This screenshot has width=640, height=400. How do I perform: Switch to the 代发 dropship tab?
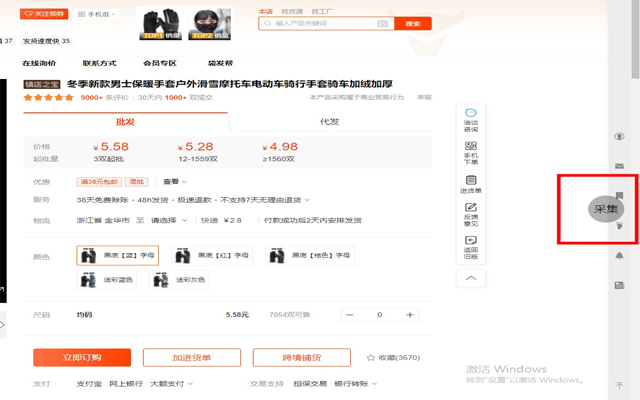329,122
